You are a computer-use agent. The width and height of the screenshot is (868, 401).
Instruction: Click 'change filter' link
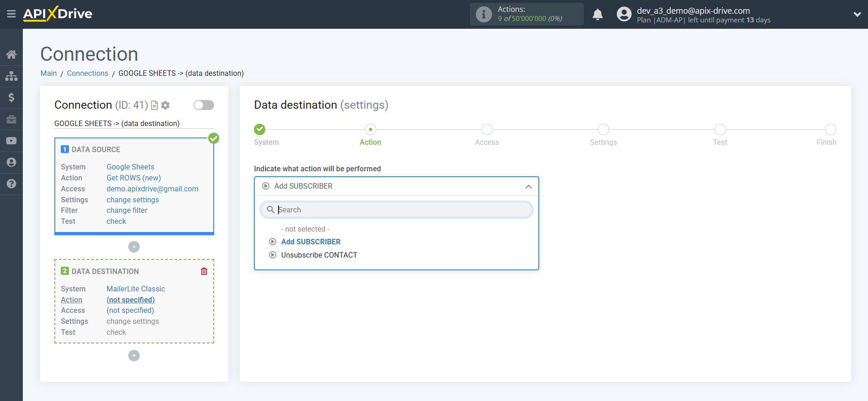127,210
